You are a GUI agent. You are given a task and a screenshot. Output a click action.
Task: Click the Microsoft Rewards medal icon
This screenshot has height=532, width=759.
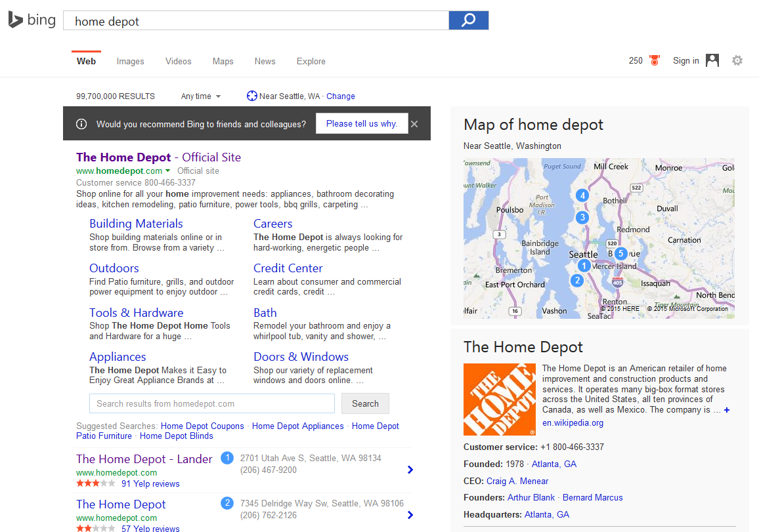(654, 60)
